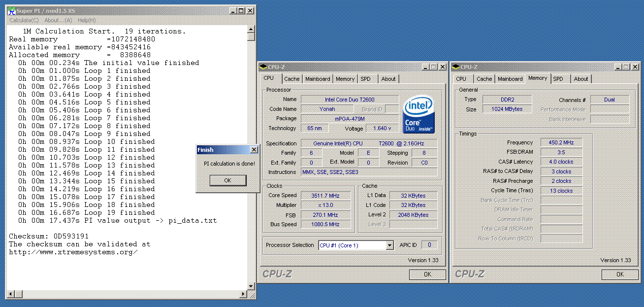Click the Package field mPGA-479M
The width and height of the screenshot is (644, 307).
coord(350,119)
